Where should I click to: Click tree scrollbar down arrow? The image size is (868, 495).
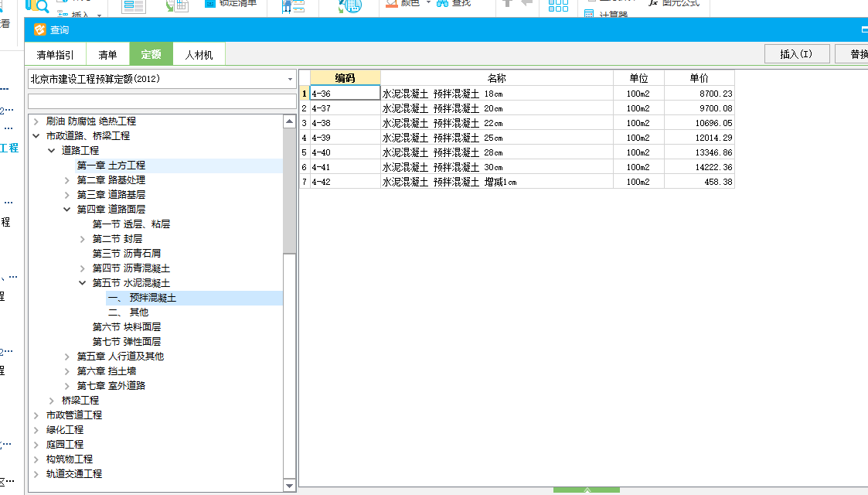pos(290,486)
